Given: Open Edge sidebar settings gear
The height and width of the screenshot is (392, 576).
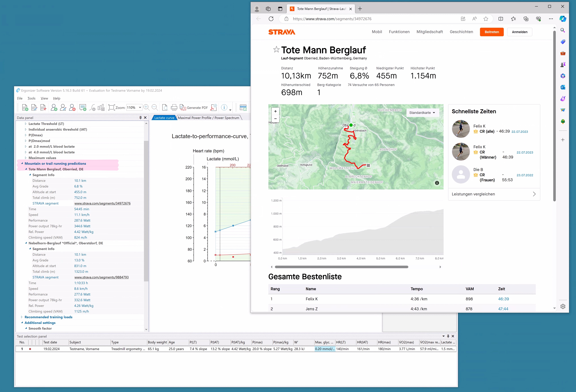Looking at the screenshot, I should click(563, 307).
